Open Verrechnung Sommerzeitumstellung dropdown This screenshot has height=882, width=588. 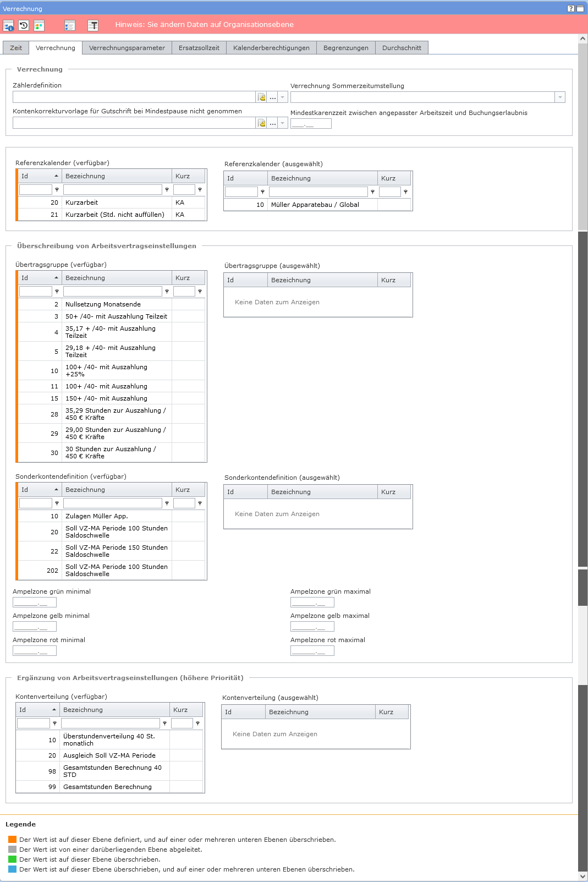pos(560,97)
